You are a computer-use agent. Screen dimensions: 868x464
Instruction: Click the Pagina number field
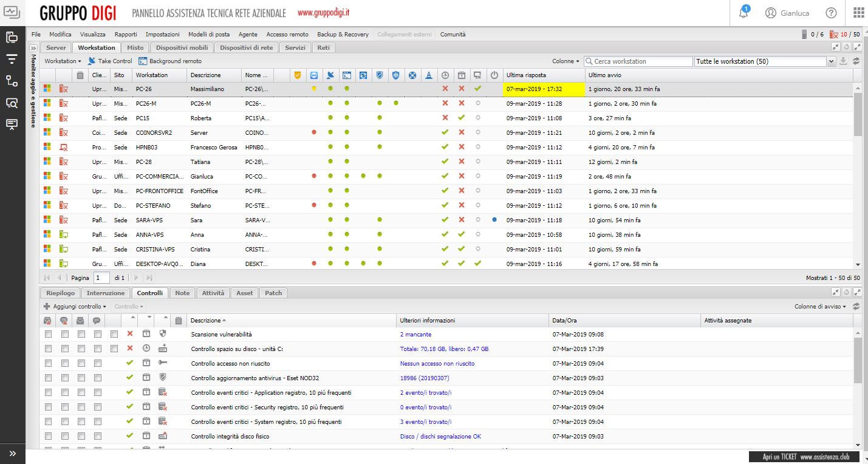pyautogui.click(x=101, y=278)
